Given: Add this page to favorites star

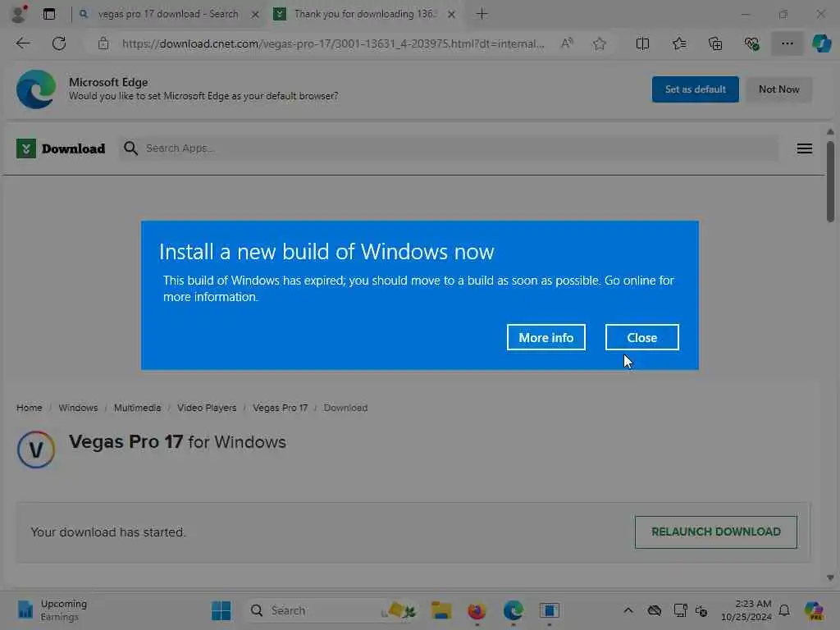Looking at the screenshot, I should (600, 43).
